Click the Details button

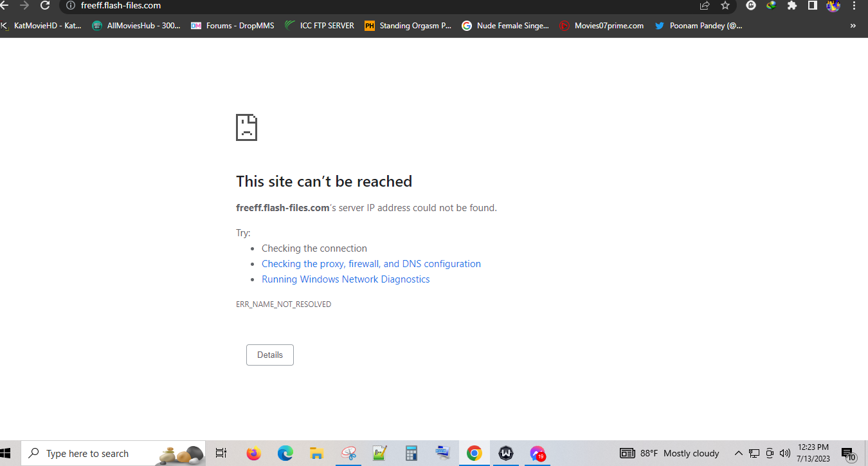coord(270,355)
